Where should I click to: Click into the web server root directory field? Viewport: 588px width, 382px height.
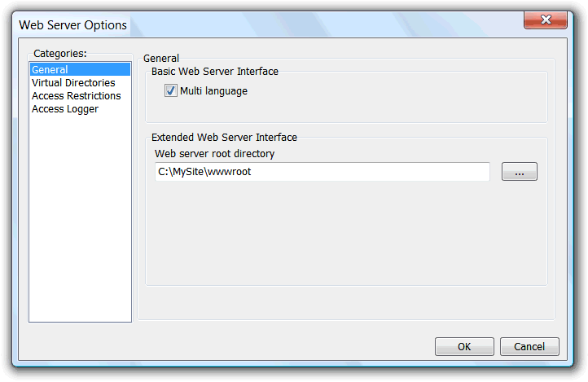point(323,172)
